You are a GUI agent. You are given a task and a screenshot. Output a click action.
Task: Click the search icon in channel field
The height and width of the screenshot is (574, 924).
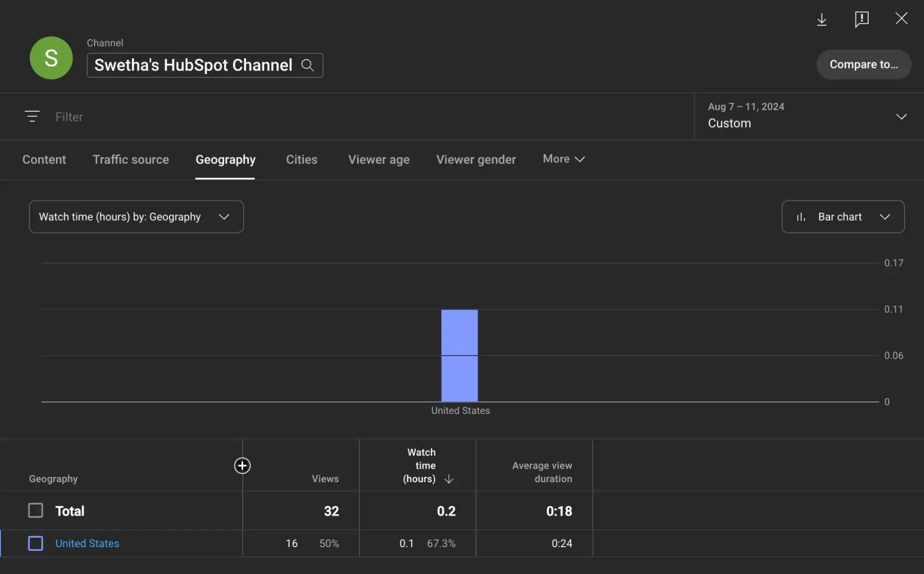point(307,65)
